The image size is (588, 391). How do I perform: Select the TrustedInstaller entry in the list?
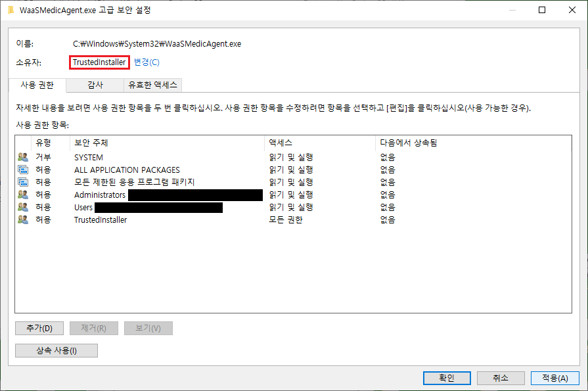pyautogui.click(x=101, y=220)
